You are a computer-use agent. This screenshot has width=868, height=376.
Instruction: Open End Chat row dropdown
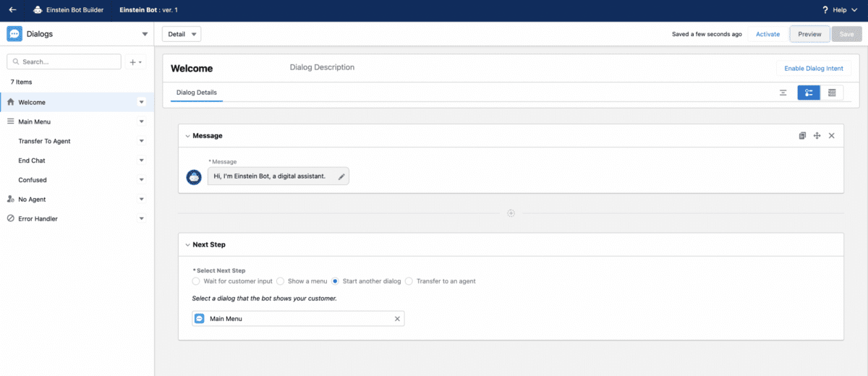[141, 161]
